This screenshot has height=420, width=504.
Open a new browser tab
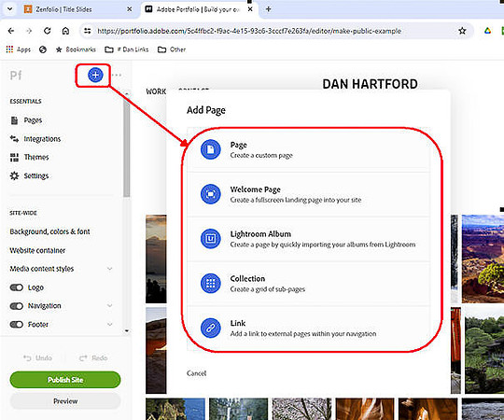(x=269, y=9)
